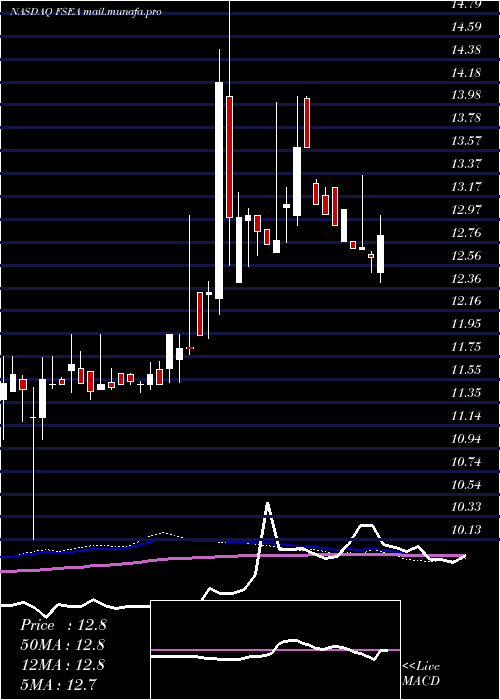Click the 11.14 price axis label
Viewport: 500px width, 700px height.
pyautogui.click(x=467, y=416)
